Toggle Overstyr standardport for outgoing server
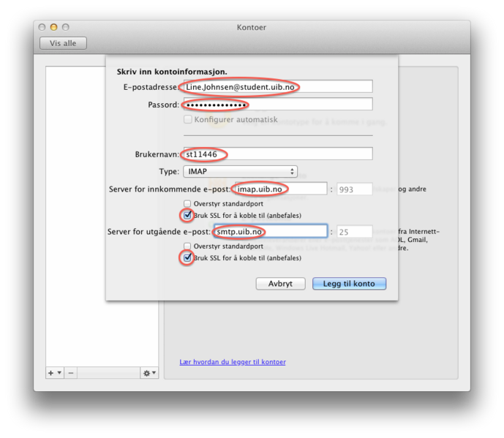The width and height of the screenshot is (504, 438). coord(188,246)
